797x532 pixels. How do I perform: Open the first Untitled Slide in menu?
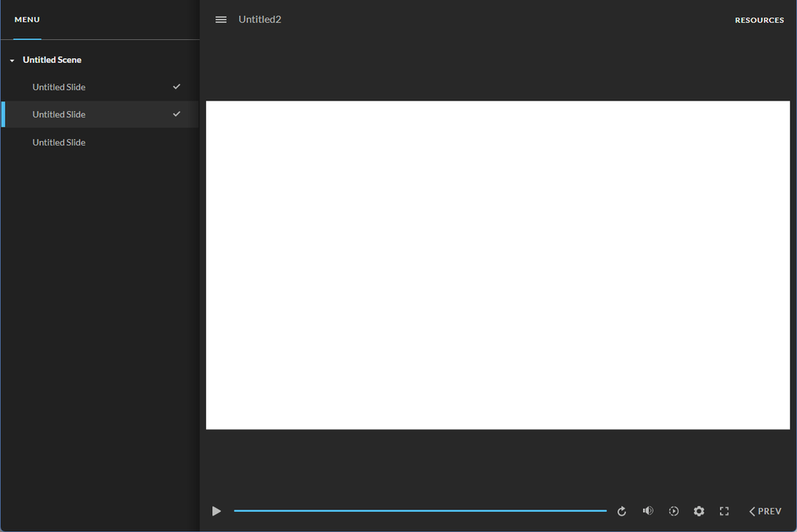pyautogui.click(x=59, y=87)
